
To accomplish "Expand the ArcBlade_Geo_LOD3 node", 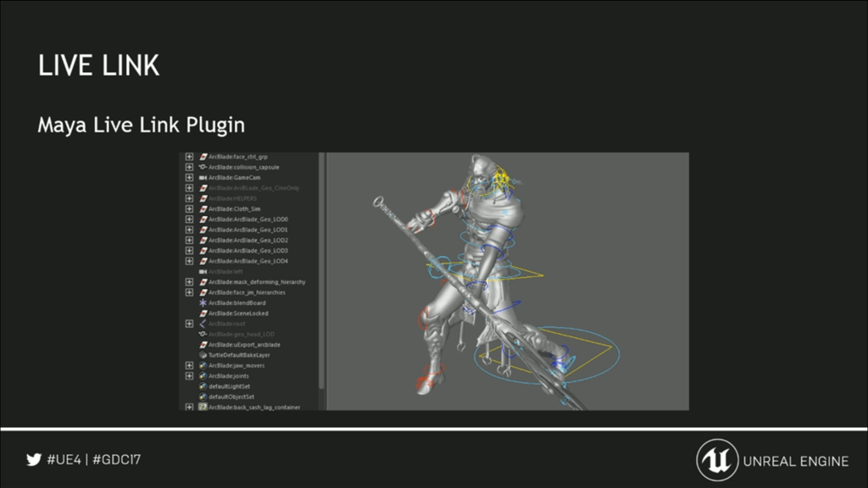I will click(x=189, y=251).
